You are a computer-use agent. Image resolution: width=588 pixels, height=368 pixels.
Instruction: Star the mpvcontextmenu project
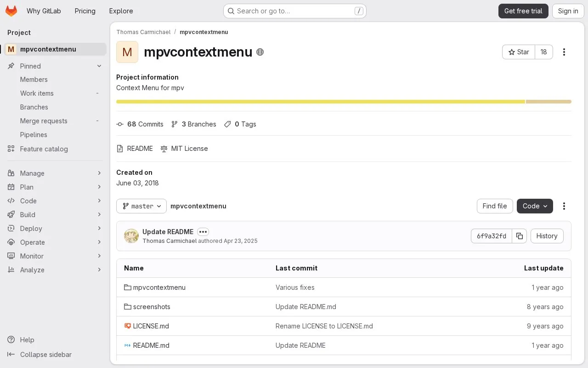(x=519, y=52)
